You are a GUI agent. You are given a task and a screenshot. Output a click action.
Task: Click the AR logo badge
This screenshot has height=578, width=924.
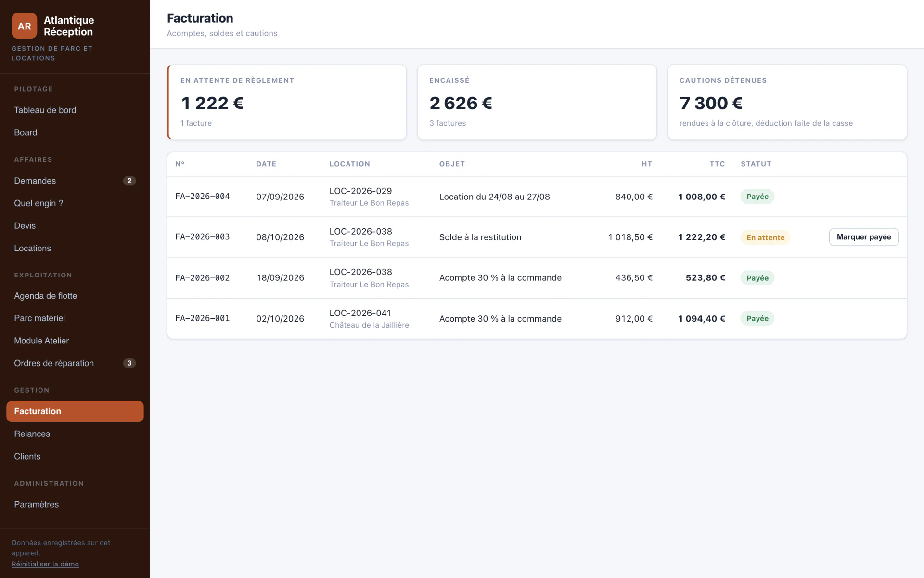tap(24, 26)
